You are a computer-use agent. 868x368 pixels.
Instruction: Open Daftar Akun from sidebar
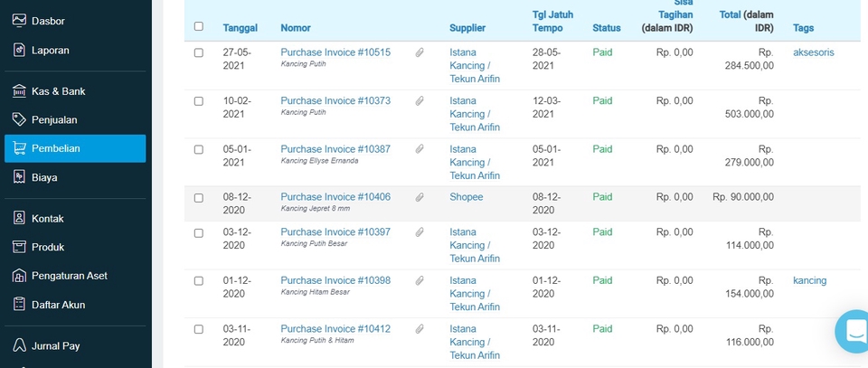pyautogui.click(x=58, y=305)
